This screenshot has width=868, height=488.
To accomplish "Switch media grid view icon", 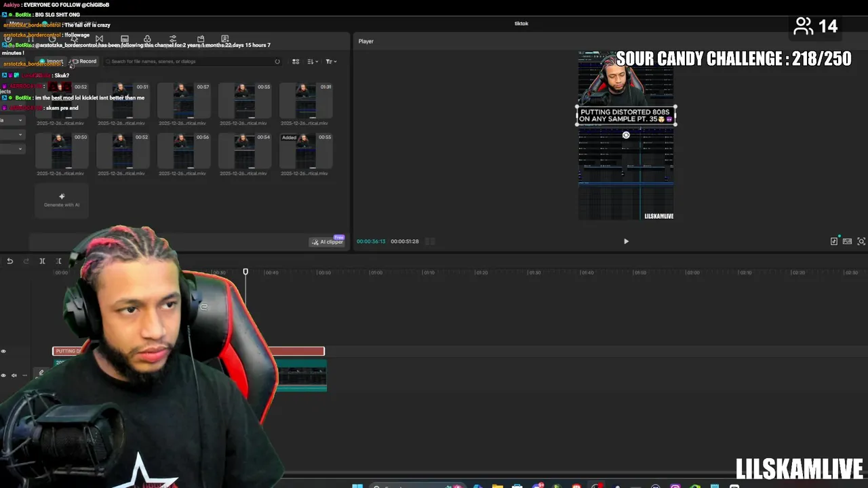I will pyautogui.click(x=296, y=62).
